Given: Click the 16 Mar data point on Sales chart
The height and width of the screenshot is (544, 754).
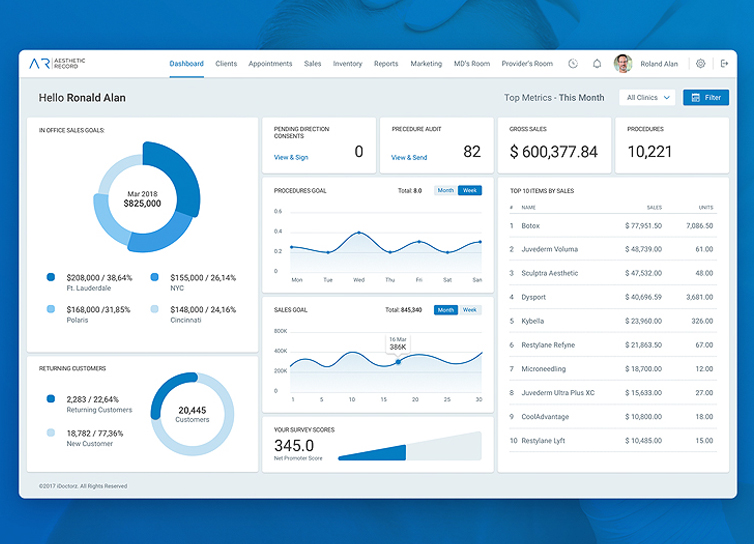Looking at the screenshot, I should [x=398, y=362].
